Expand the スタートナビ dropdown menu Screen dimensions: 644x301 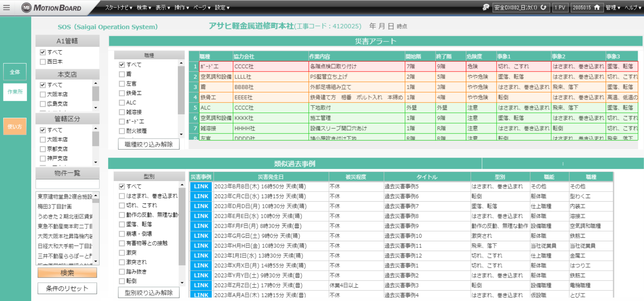(x=119, y=8)
